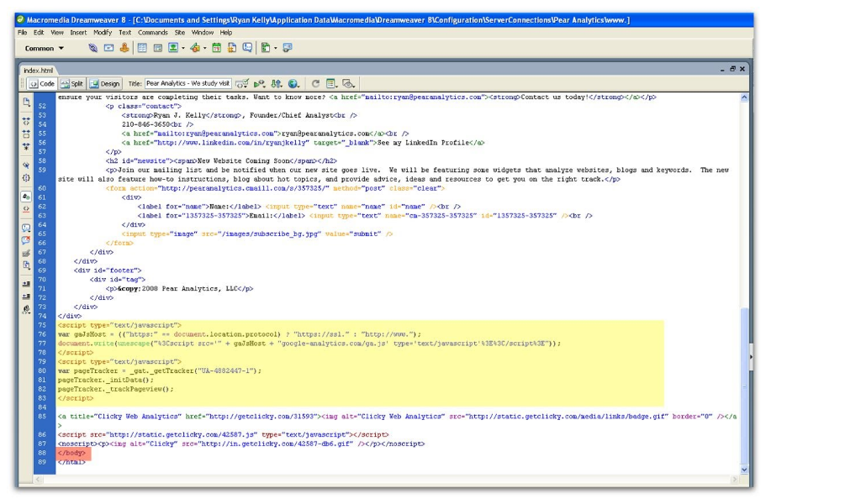Toggle Highlight Invalid Code
Screen dimensions: 861x504
coord(26,209)
